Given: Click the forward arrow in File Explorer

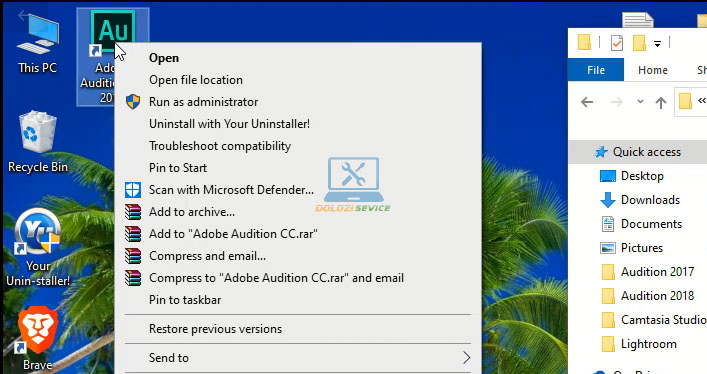Looking at the screenshot, I should click(616, 102).
